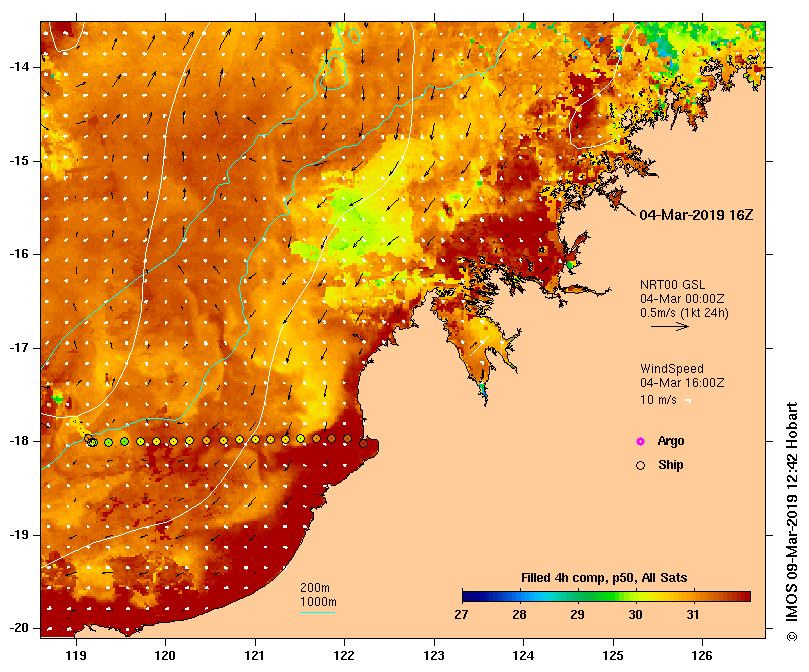Click the latitude axis label -17
This screenshot has width=809, height=672.
coord(20,348)
